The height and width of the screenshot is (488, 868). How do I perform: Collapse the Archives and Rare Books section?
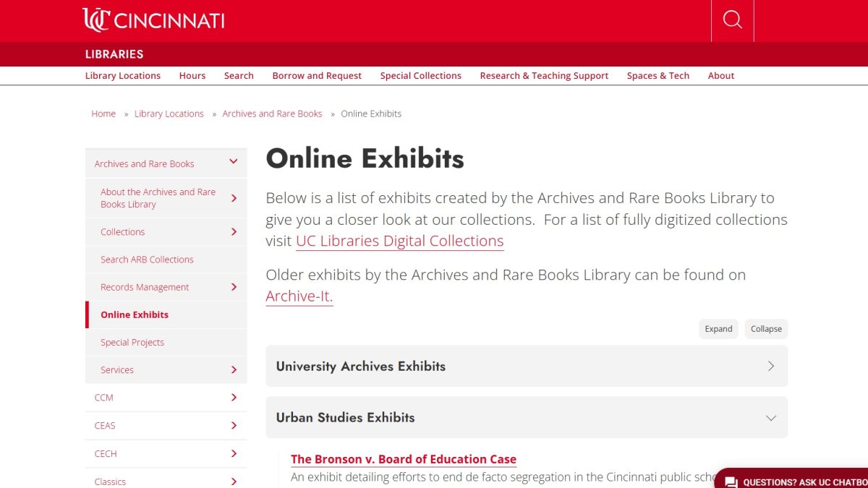tap(234, 161)
